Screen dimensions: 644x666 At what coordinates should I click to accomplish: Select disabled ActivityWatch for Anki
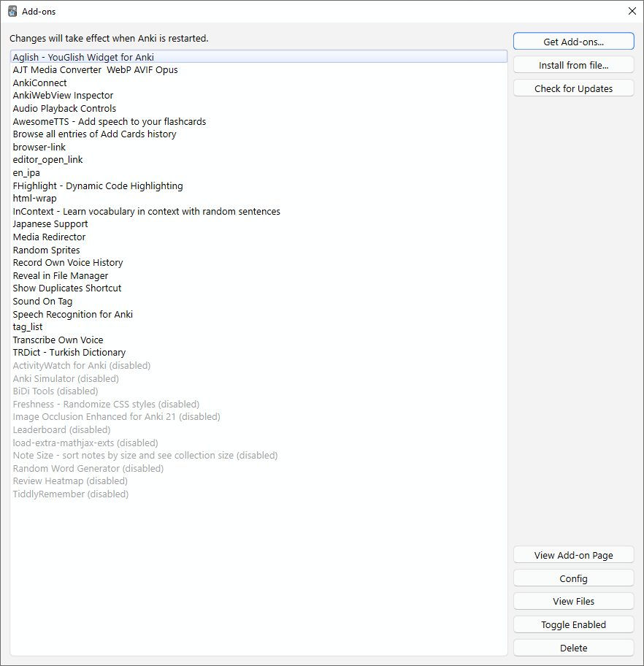(258, 366)
